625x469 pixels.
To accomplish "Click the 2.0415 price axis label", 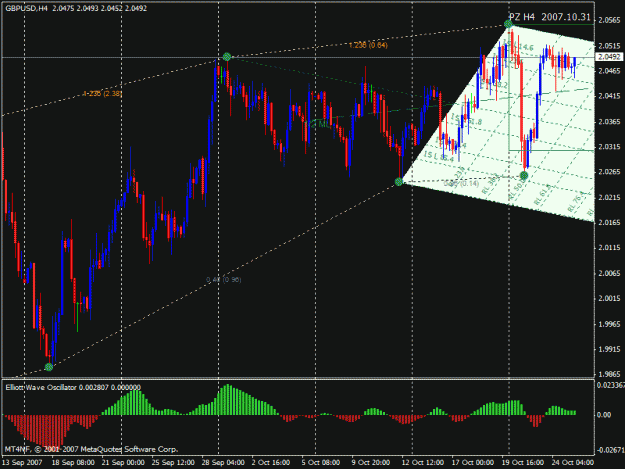I will click(x=609, y=96).
